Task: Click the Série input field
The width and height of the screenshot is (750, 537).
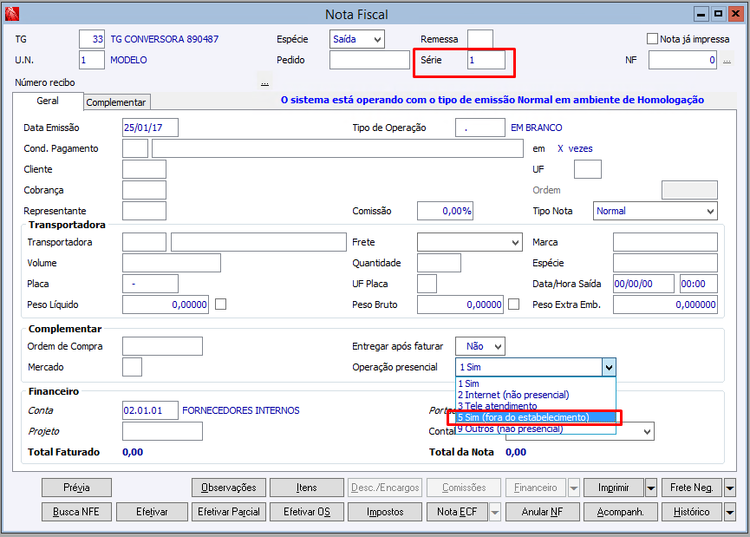Action: 486,60
